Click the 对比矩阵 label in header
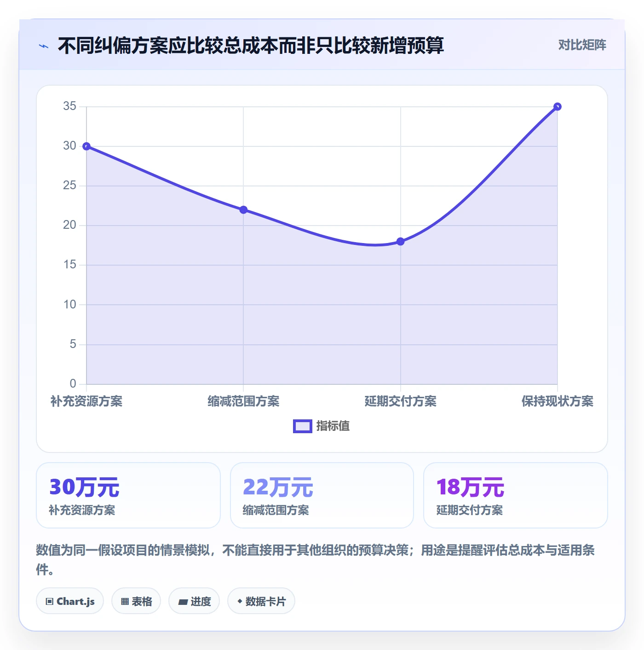This screenshot has height=650, width=644. pyautogui.click(x=582, y=45)
